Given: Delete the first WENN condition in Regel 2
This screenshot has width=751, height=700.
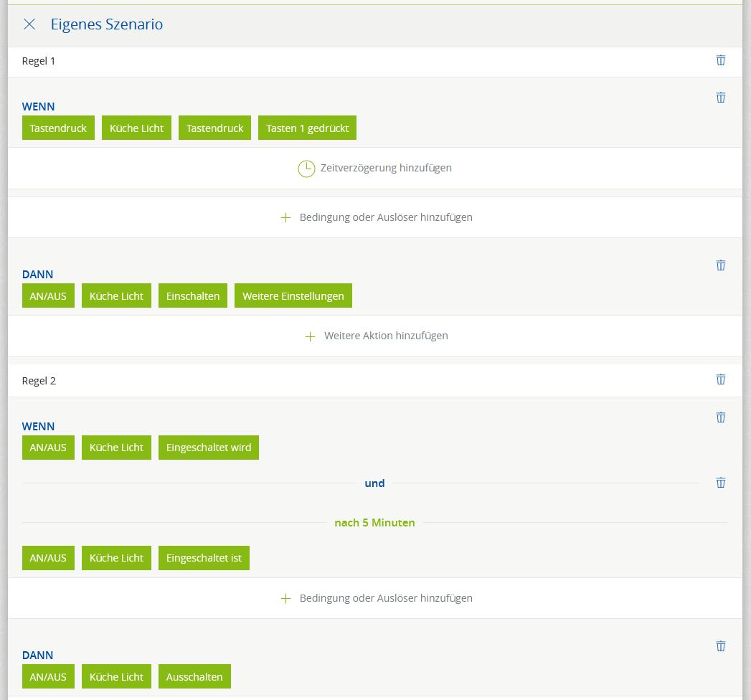Looking at the screenshot, I should click(x=721, y=417).
